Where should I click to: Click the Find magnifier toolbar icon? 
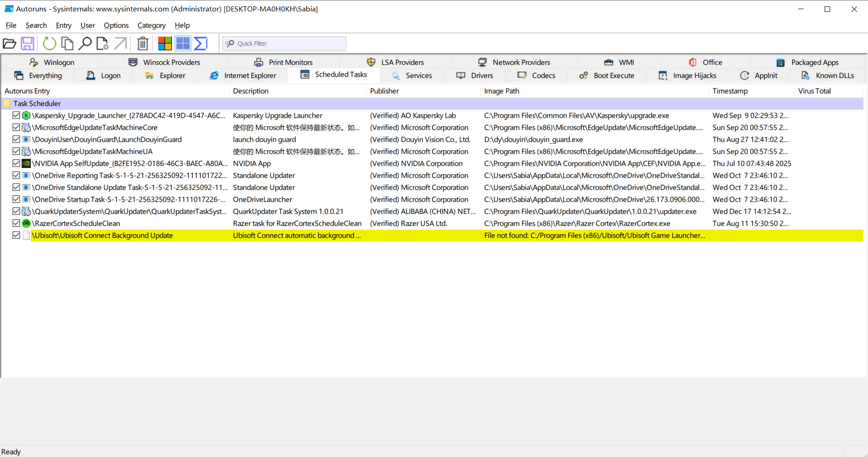point(85,43)
